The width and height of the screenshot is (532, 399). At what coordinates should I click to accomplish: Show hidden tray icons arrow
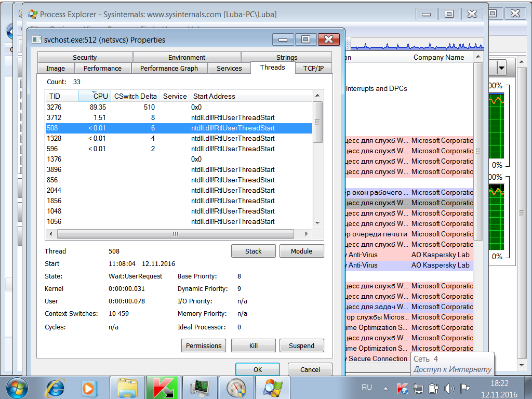pos(386,388)
